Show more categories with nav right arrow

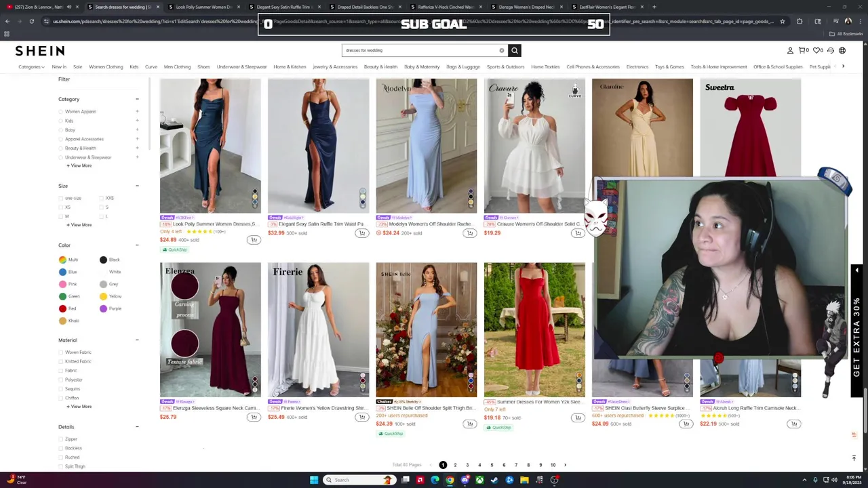pos(843,66)
